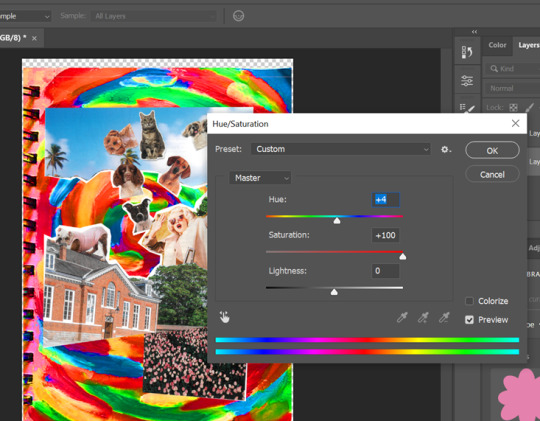The height and width of the screenshot is (421, 540).
Task: Open the Normal blend mode dropdown
Action: 511,89
